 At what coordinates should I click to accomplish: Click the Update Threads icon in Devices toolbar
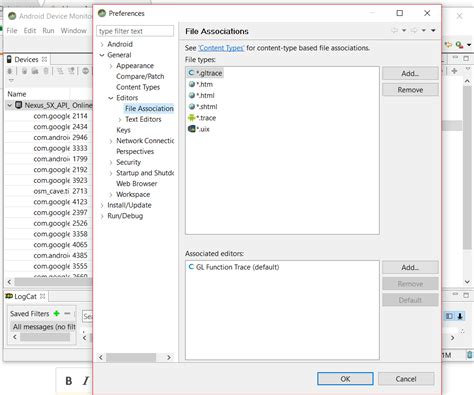(60, 71)
